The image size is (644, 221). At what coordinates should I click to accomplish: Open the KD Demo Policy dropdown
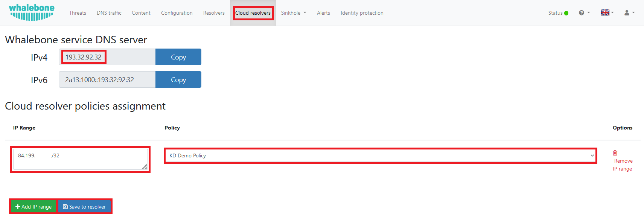(x=380, y=155)
